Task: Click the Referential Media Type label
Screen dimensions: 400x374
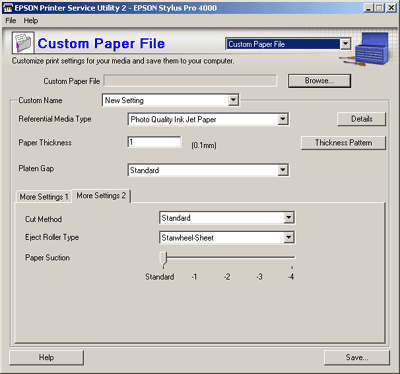Action: tap(55, 119)
